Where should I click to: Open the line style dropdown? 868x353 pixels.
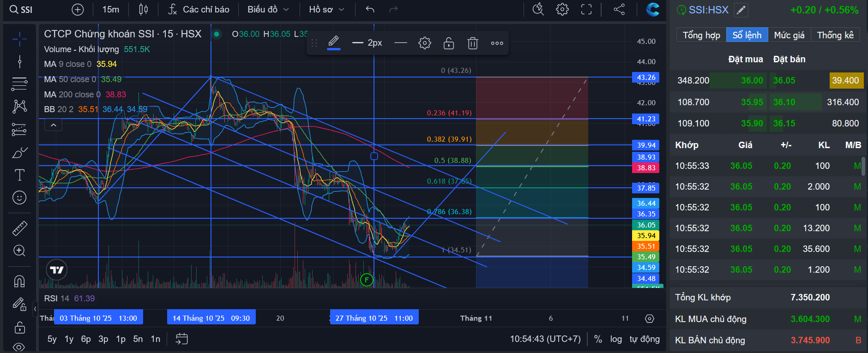[x=401, y=43]
